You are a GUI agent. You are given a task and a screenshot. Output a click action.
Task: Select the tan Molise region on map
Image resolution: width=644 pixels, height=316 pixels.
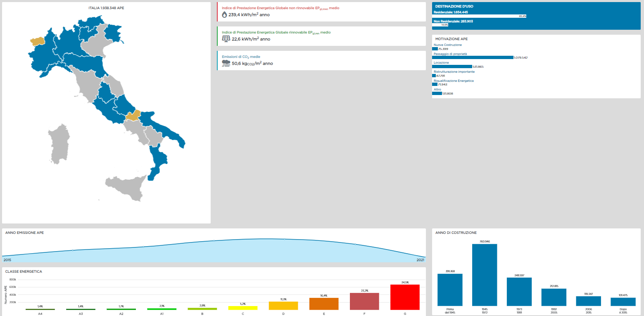click(133, 116)
